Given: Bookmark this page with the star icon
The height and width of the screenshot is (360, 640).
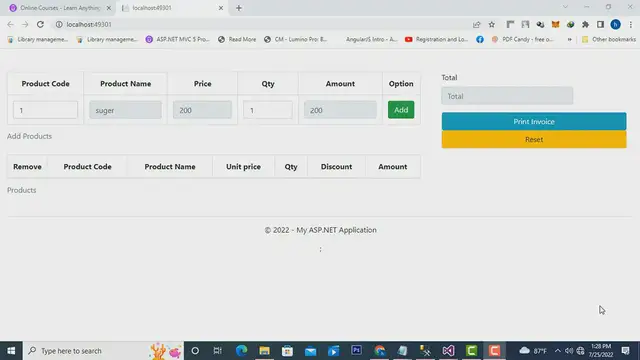Looking at the screenshot, I should coord(491,24).
